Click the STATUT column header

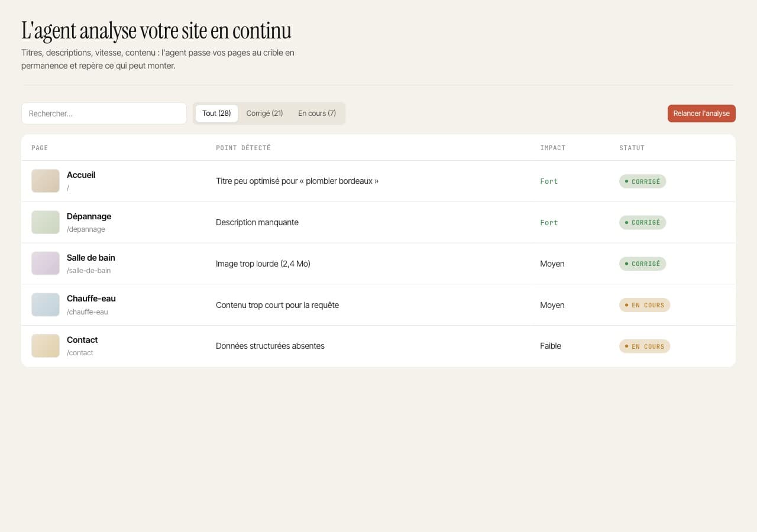pos(632,148)
